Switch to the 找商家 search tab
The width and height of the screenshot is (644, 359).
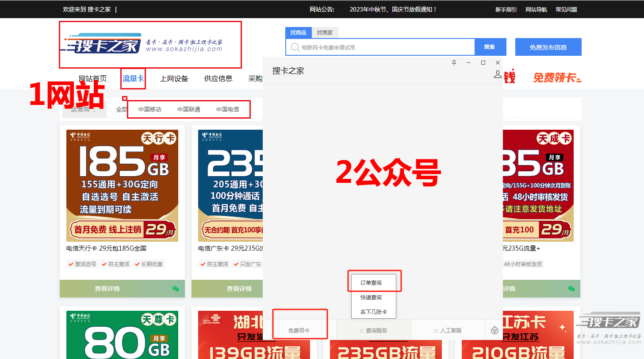pos(325,33)
